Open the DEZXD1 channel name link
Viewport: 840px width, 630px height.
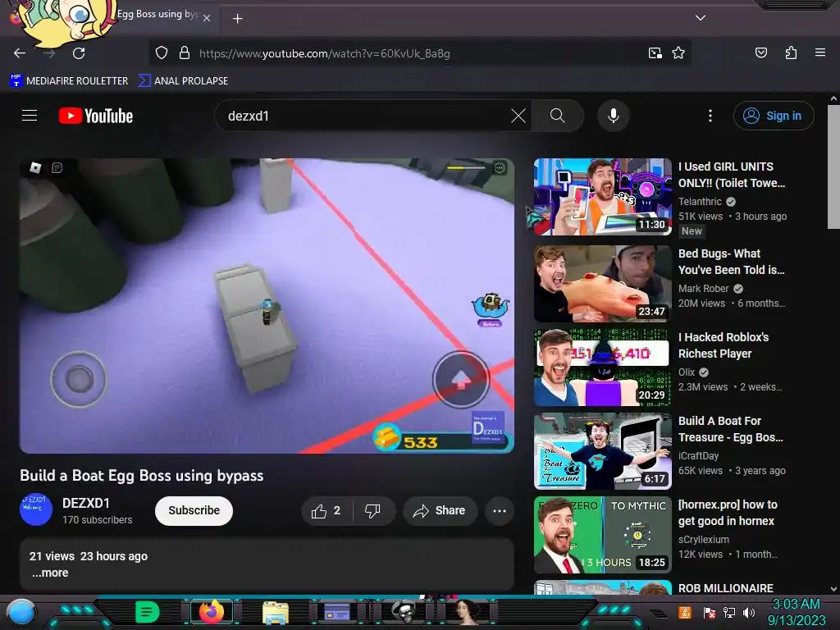85,503
